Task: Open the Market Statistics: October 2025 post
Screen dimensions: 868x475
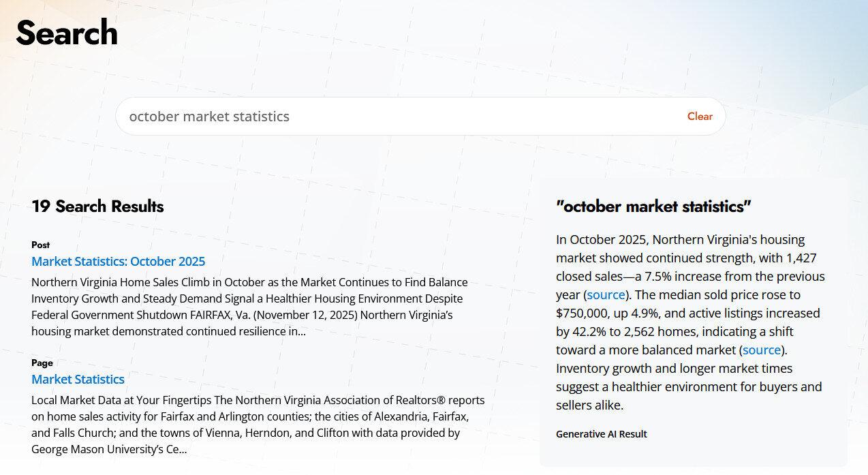Action: point(118,261)
